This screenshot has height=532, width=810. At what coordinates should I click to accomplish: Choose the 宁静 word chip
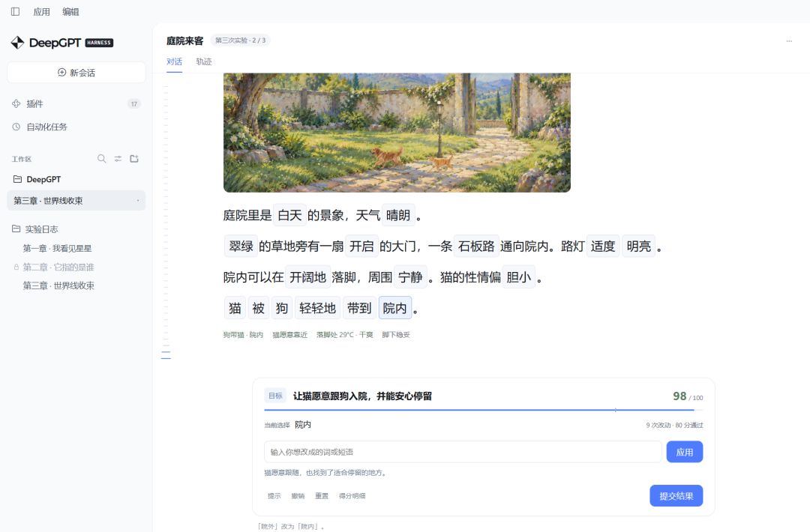pos(411,277)
